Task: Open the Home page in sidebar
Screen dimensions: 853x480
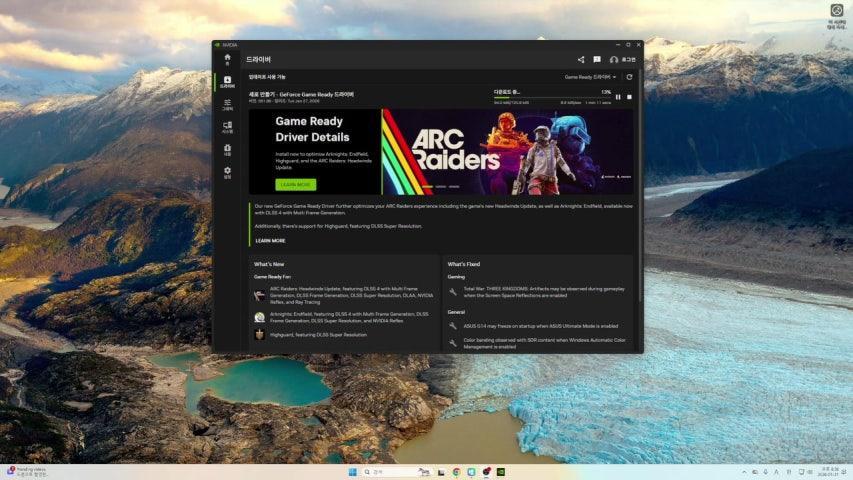Action: (x=227, y=59)
